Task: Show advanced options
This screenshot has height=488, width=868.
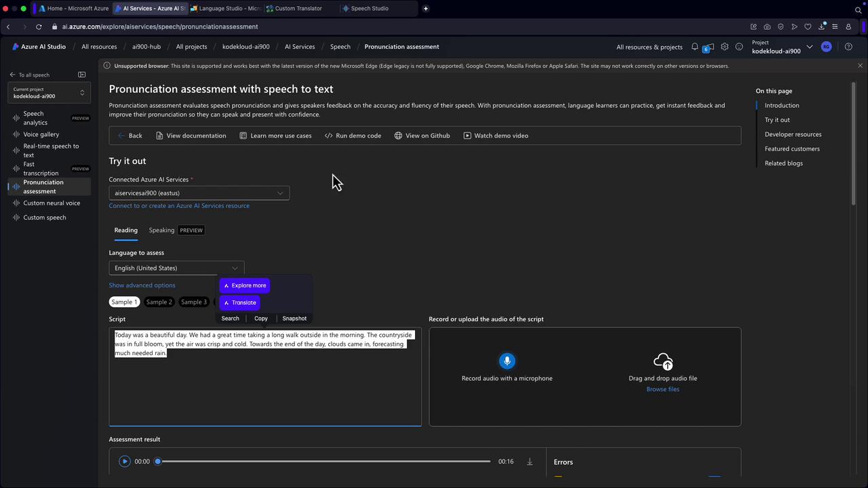Action: [142, 285]
